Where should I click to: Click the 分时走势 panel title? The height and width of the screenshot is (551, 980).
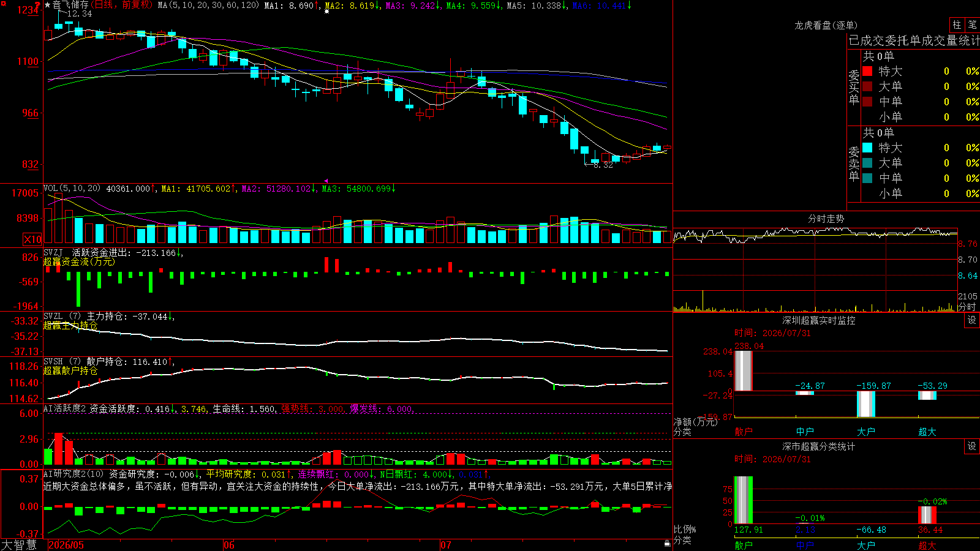(826, 219)
